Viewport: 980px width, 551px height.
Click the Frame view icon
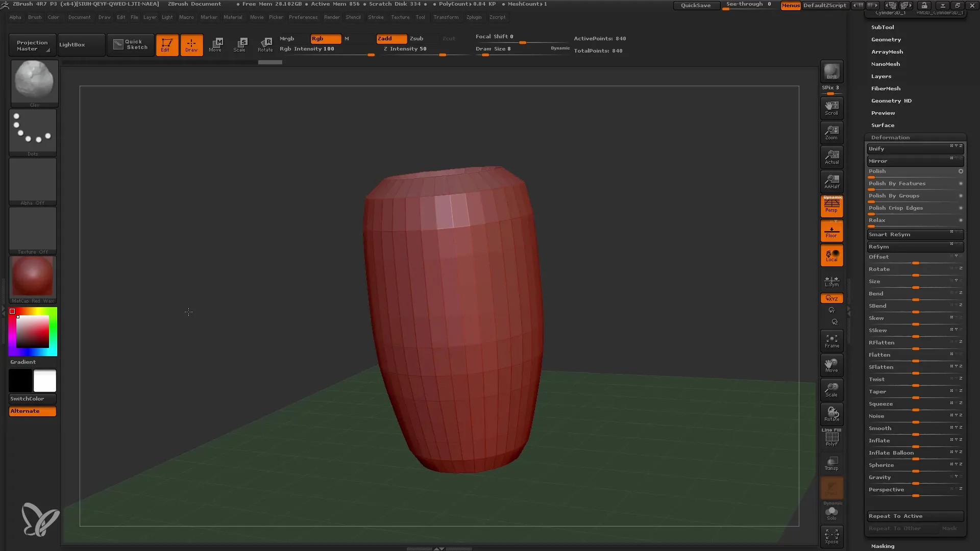[x=832, y=342]
